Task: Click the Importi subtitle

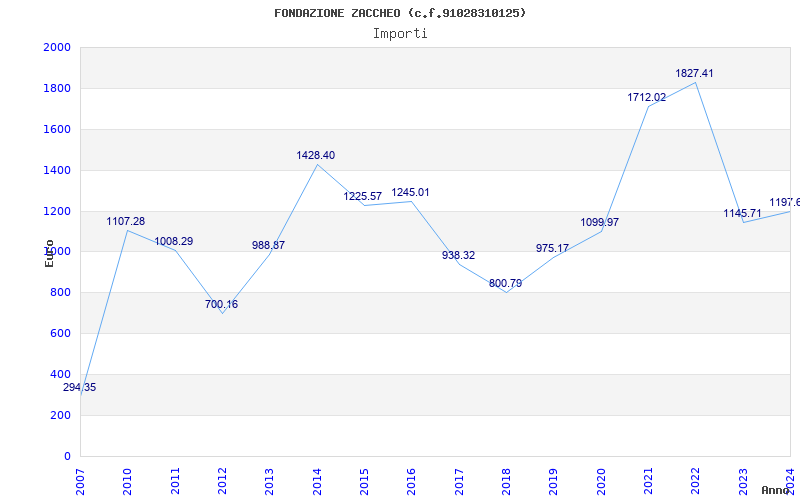Action: (x=400, y=34)
